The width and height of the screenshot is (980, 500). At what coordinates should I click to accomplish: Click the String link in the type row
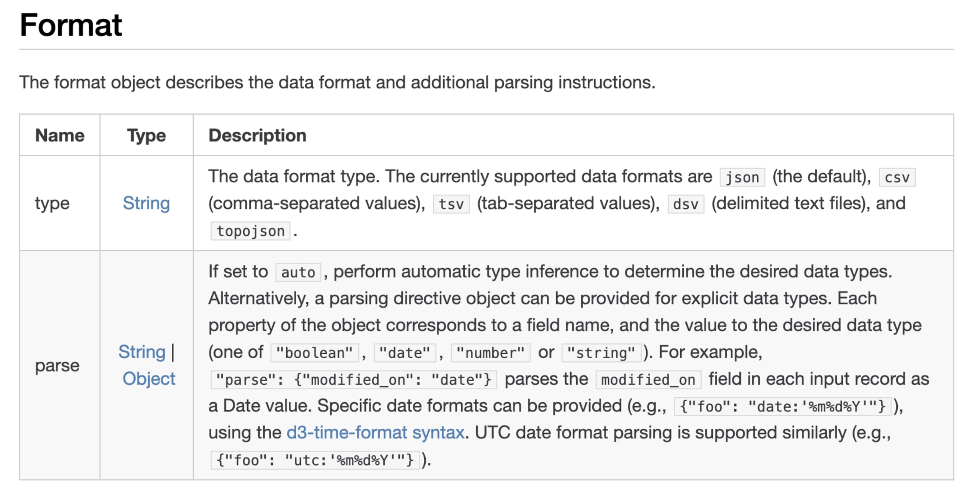click(146, 203)
